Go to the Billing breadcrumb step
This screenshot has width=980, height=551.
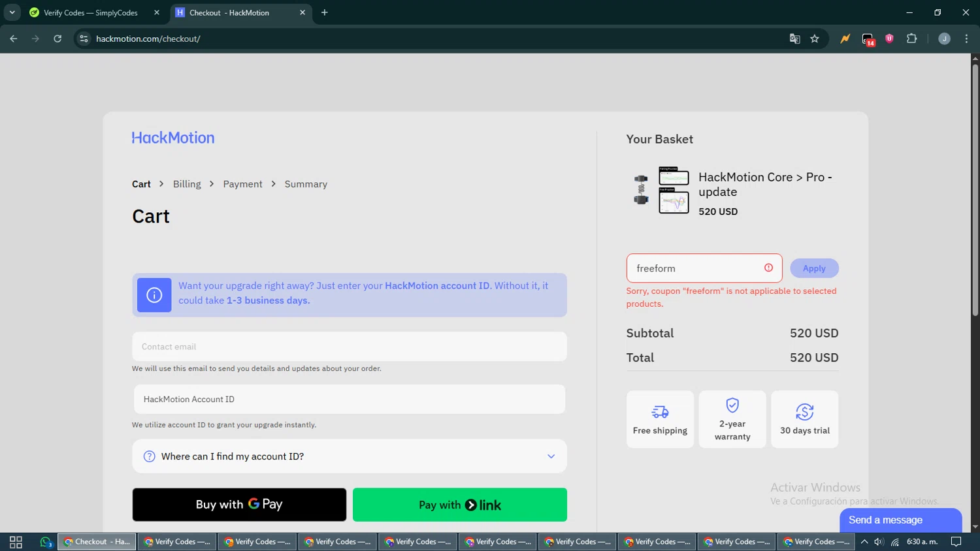click(x=187, y=184)
